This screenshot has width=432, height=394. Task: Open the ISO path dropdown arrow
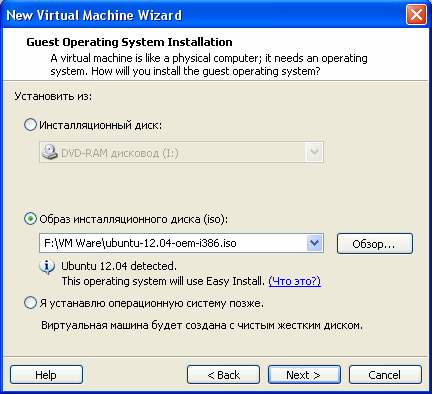tap(314, 243)
